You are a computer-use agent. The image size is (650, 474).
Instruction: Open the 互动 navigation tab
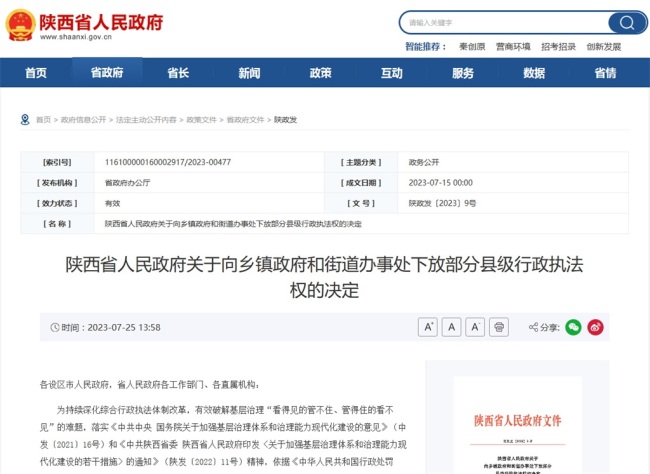(392, 73)
